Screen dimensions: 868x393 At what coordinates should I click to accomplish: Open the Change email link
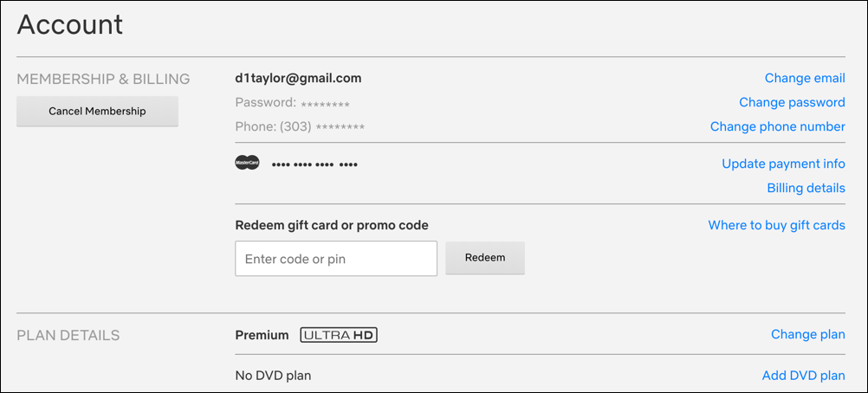(x=805, y=78)
